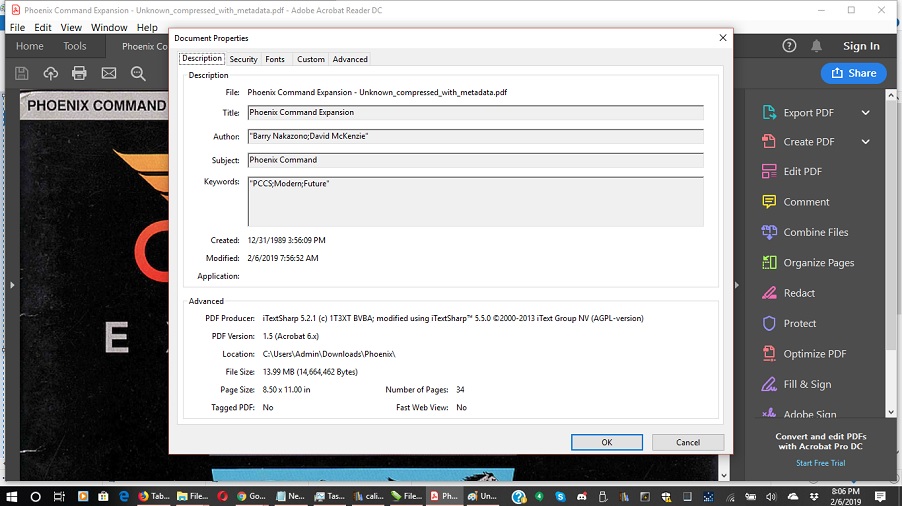The image size is (902, 506).
Task: Select the Description tab
Action: tap(202, 59)
